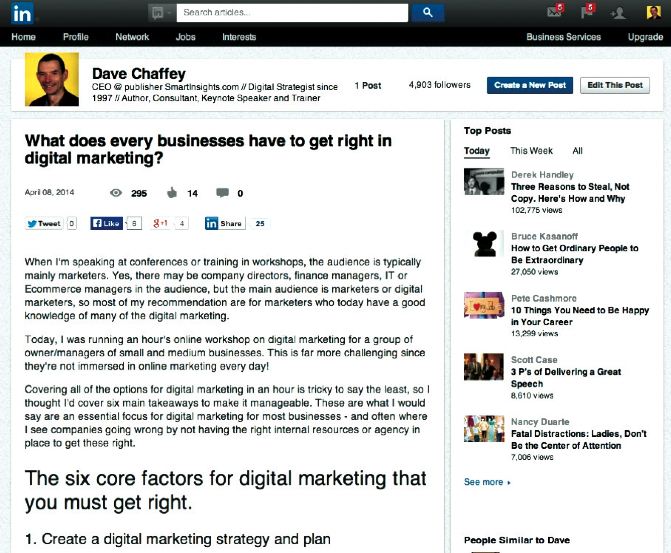
Task: Click the Pete Cashmore author name
Action: [x=543, y=298]
